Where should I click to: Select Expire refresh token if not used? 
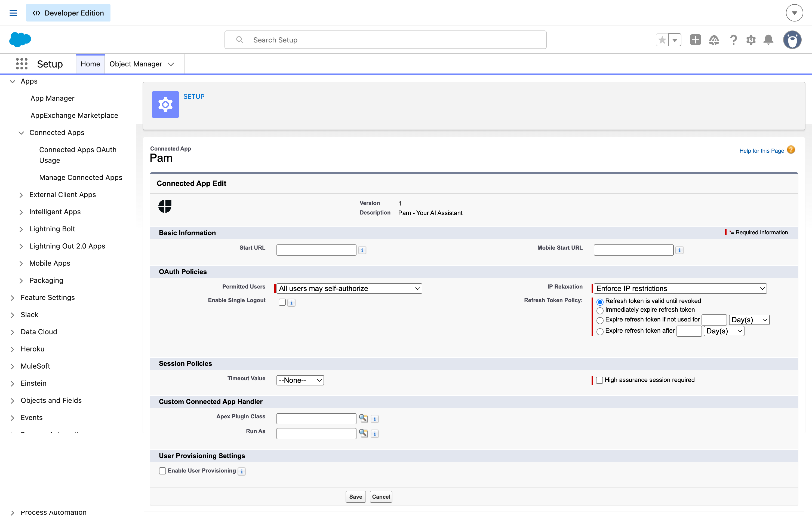point(600,320)
